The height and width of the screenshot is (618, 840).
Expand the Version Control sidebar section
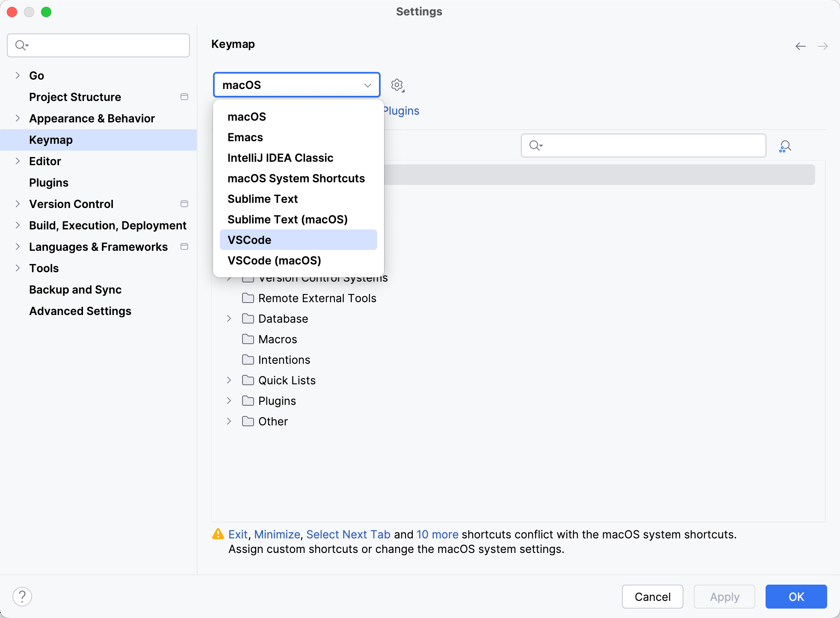pyautogui.click(x=17, y=204)
